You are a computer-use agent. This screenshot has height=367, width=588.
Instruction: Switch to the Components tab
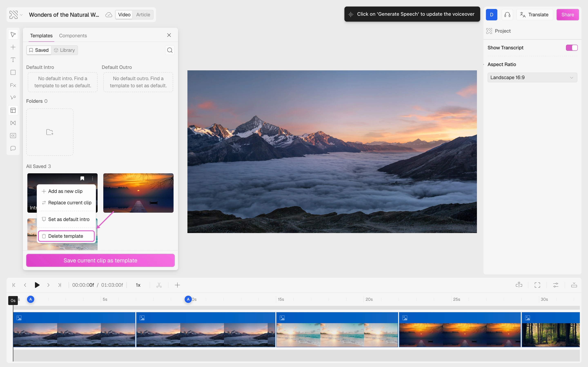(73, 36)
